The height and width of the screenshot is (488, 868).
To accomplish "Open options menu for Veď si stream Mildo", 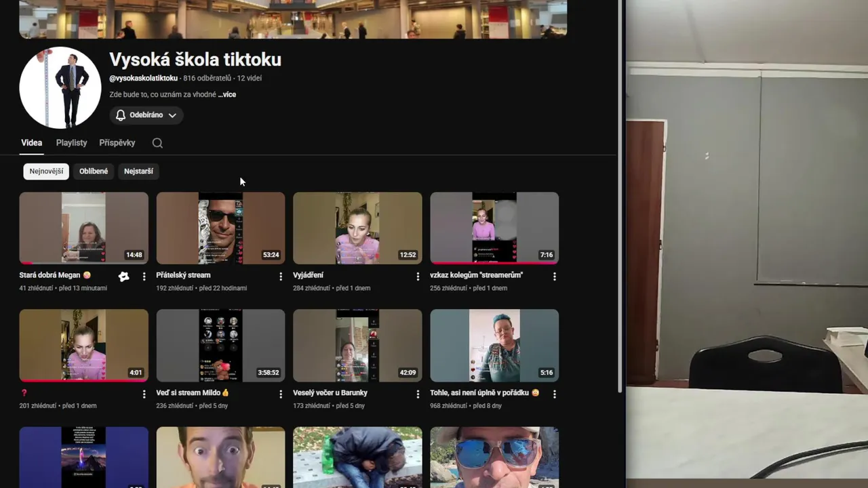I will [281, 394].
